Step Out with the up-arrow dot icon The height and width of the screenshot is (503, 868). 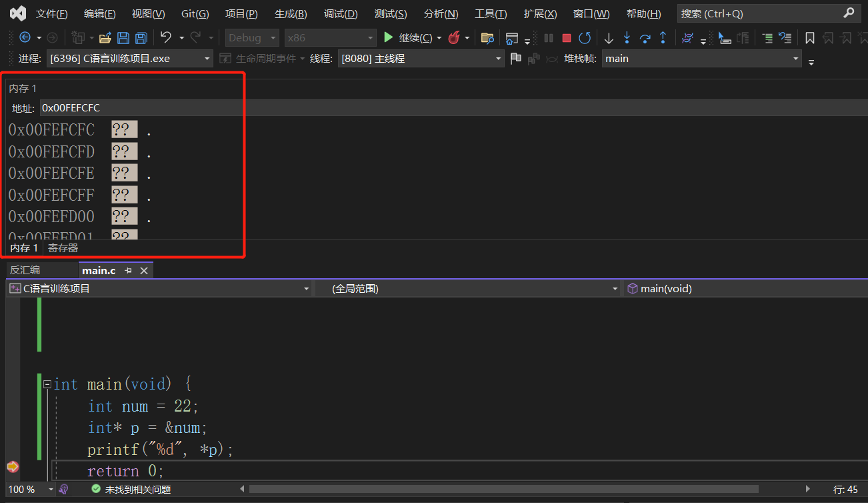(x=663, y=38)
